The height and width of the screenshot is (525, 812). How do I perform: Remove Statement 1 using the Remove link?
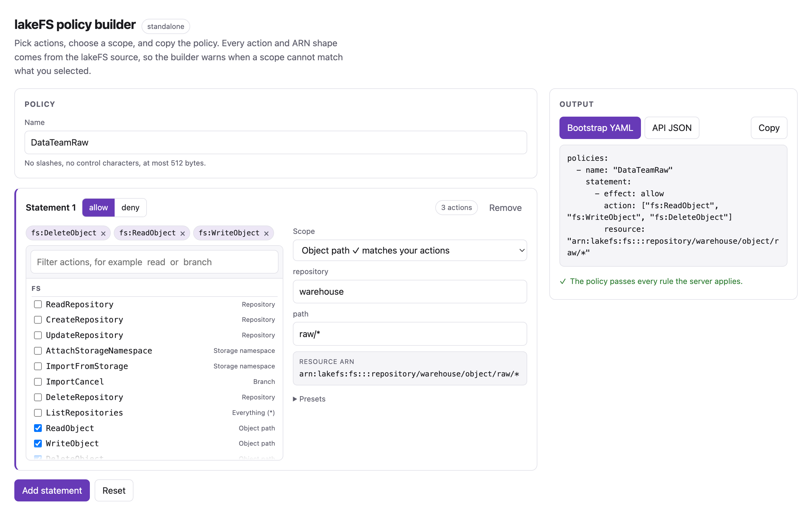click(505, 208)
